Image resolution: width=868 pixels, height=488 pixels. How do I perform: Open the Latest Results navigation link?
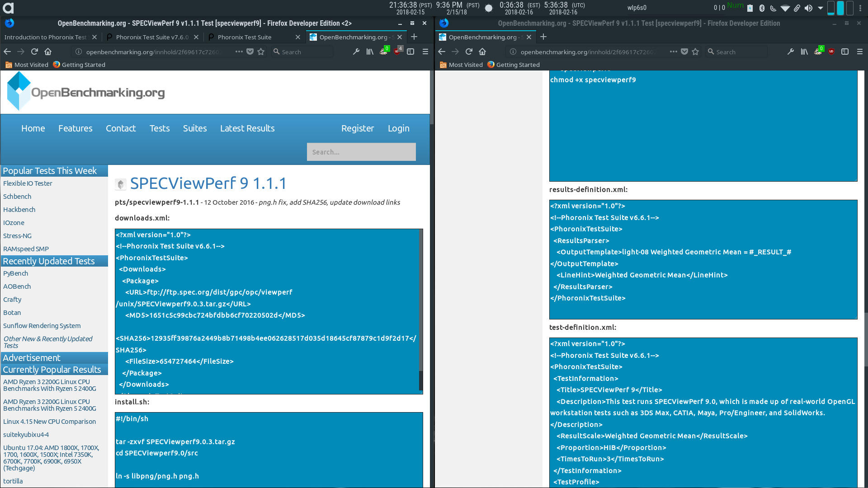(247, 128)
